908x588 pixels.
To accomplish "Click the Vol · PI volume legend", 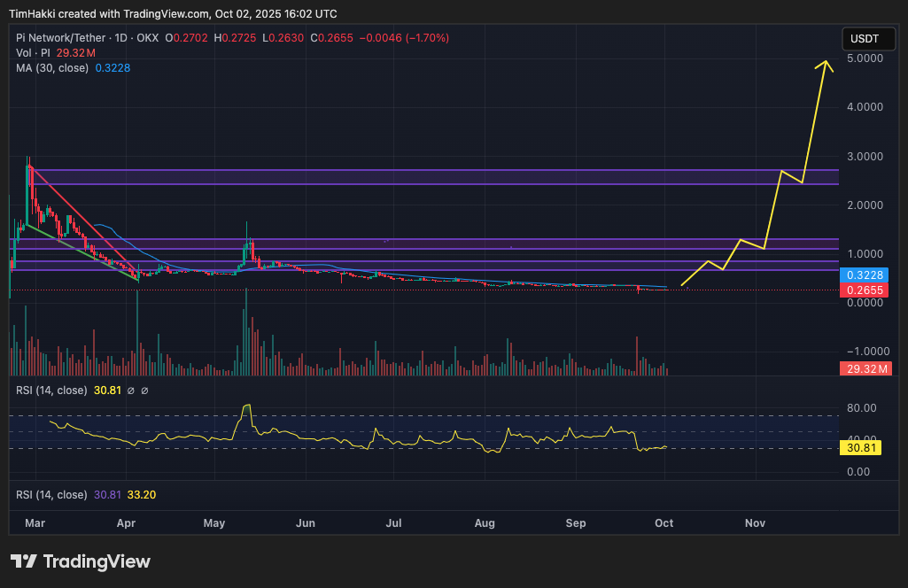I will [x=35, y=53].
